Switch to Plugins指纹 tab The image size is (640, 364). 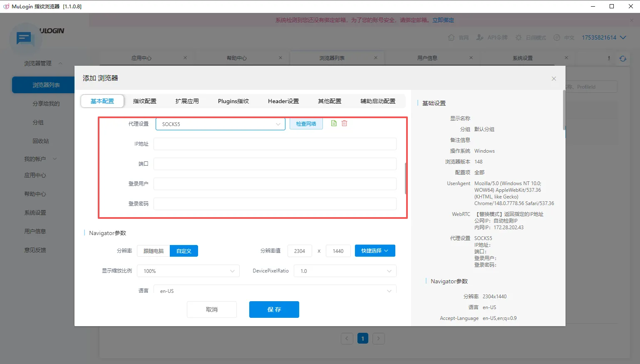tap(233, 101)
